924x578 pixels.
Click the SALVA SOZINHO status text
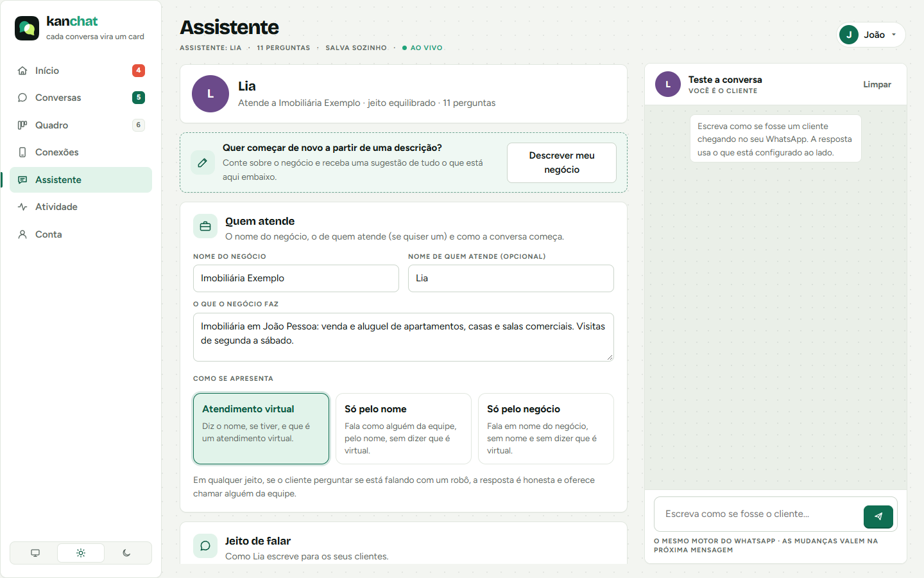[x=356, y=48]
